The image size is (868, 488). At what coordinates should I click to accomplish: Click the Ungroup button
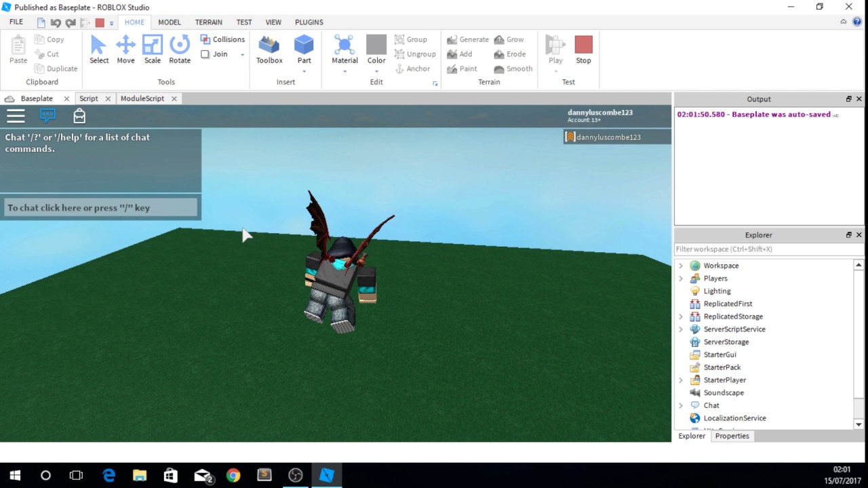point(415,54)
